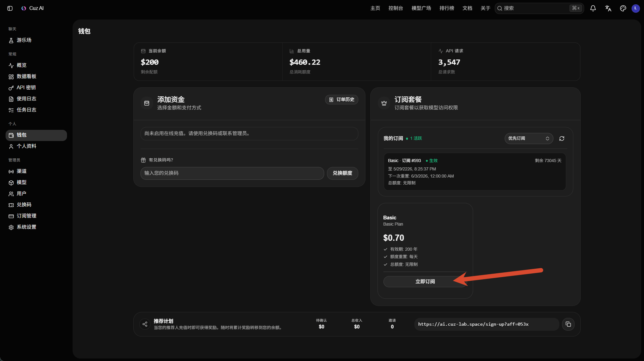Open 数据看板 dashboard
This screenshot has width=644, height=361.
click(x=36, y=77)
